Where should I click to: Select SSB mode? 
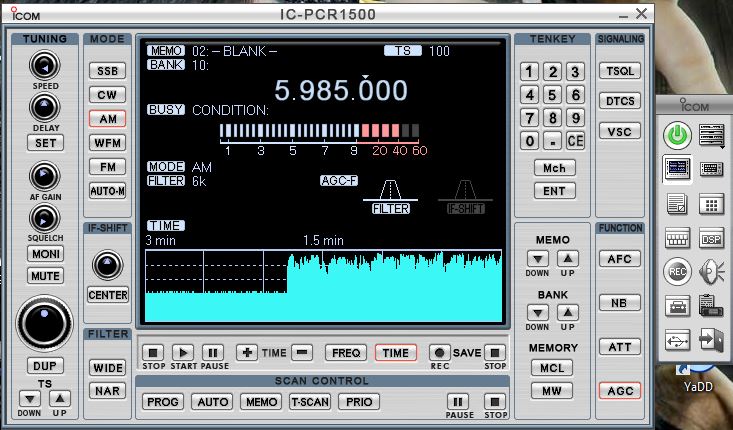108,71
